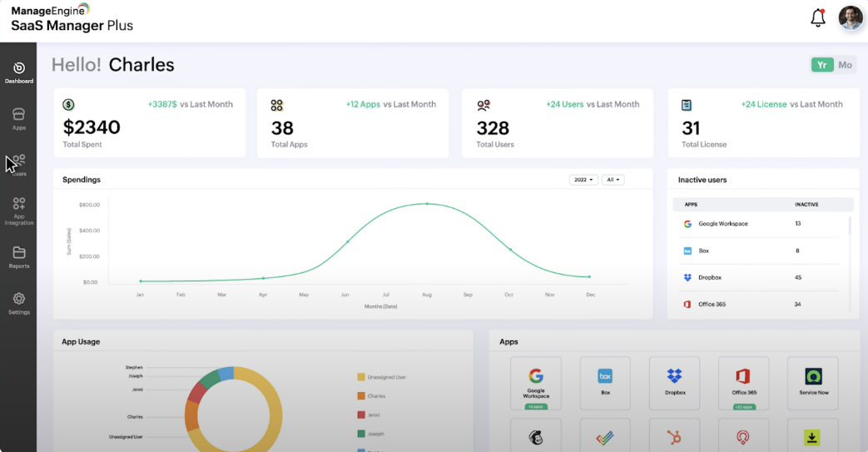Click the Total License card icon
This screenshot has height=452, width=868.
[687, 105]
